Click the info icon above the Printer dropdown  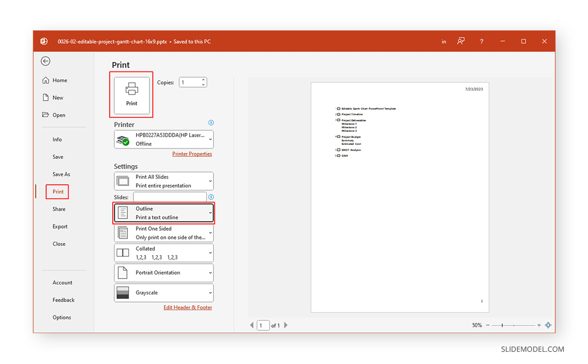211,123
